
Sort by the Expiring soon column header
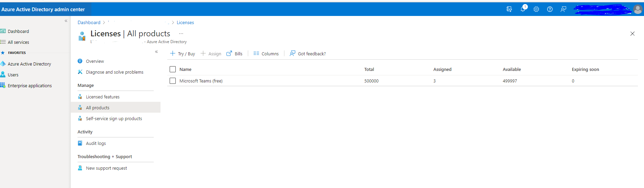[585, 69]
